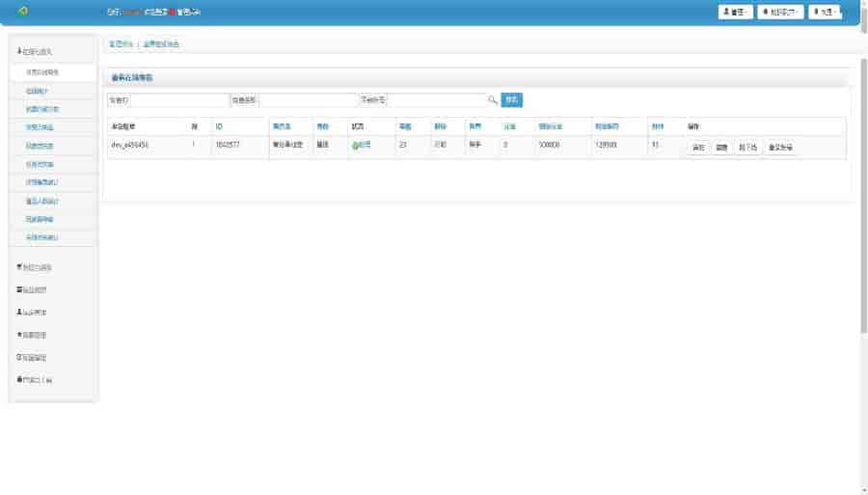The height and width of the screenshot is (495, 868).
Task: Sort the table by the ID column header
Action: pyautogui.click(x=219, y=127)
